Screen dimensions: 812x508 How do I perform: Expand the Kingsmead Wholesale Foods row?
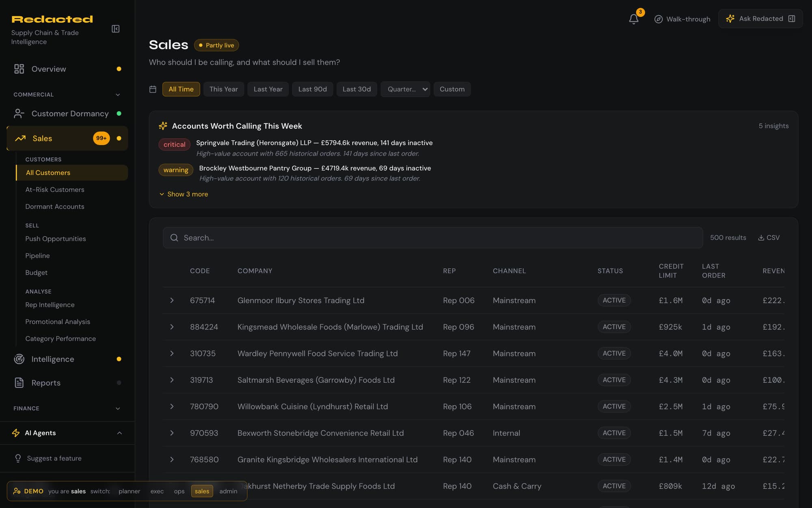coord(172,327)
